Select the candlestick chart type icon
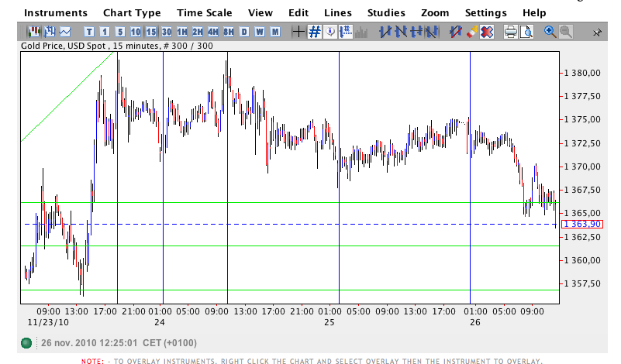 34,32
